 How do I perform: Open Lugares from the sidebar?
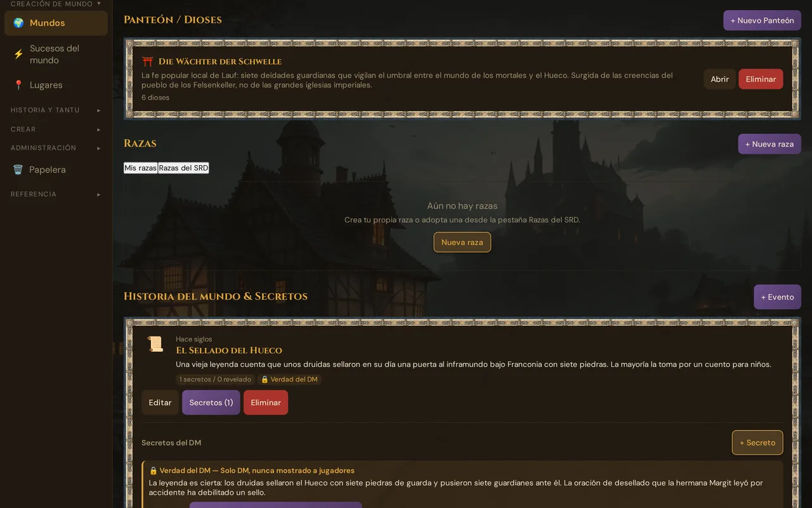[56, 85]
